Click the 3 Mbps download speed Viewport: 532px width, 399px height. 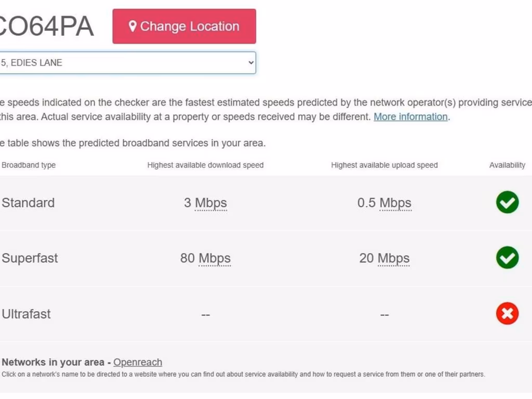click(205, 203)
